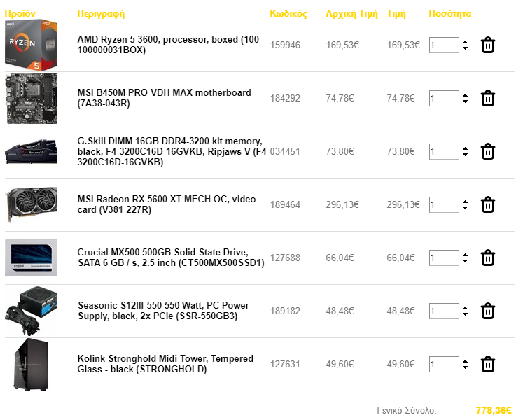Viewport: 516px width, 420px height.
Task: Select the Περιγραφή column header
Action: 101,14
